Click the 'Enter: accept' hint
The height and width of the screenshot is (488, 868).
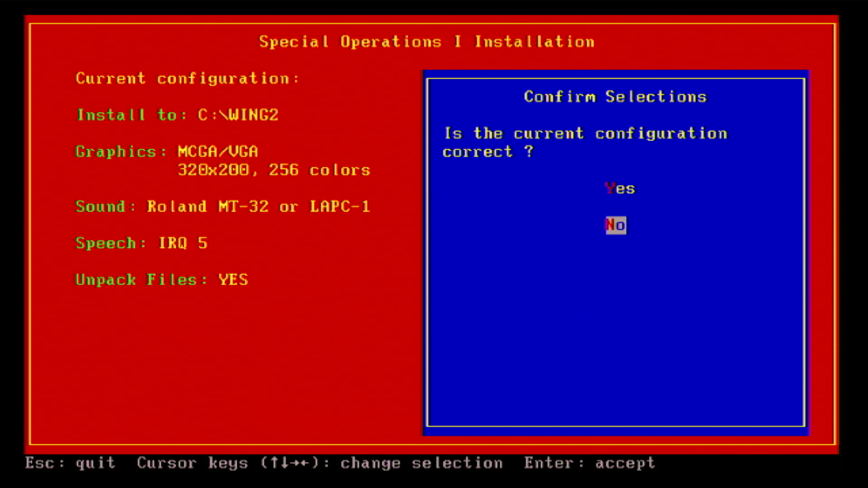[589, 463]
